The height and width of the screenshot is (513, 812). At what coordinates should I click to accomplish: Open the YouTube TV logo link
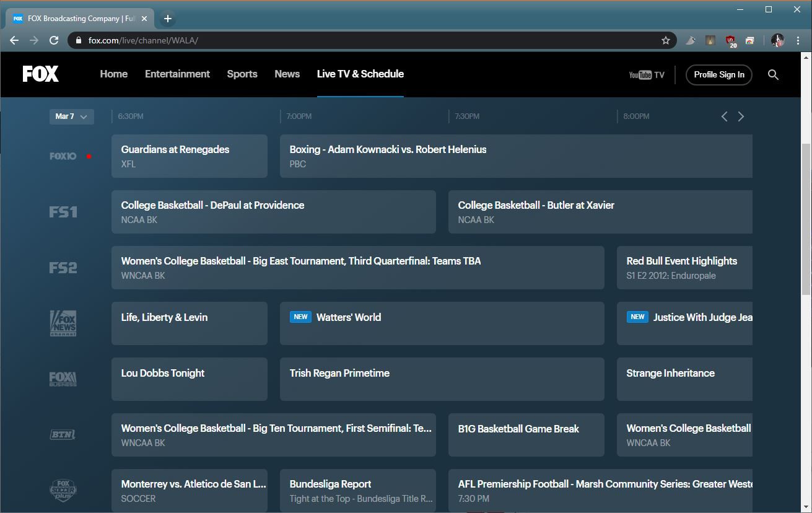tap(647, 75)
